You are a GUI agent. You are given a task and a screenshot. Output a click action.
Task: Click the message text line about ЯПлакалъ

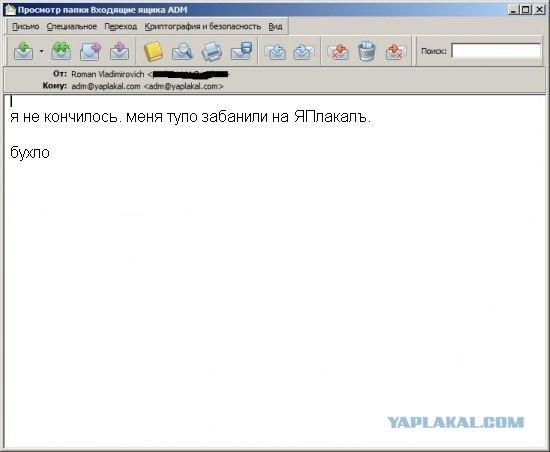[x=190, y=117]
